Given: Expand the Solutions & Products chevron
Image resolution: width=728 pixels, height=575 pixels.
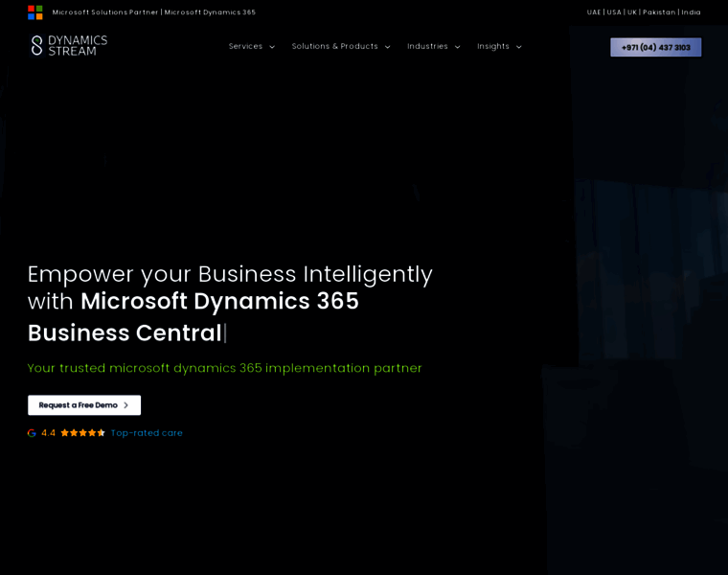Looking at the screenshot, I should pos(387,47).
